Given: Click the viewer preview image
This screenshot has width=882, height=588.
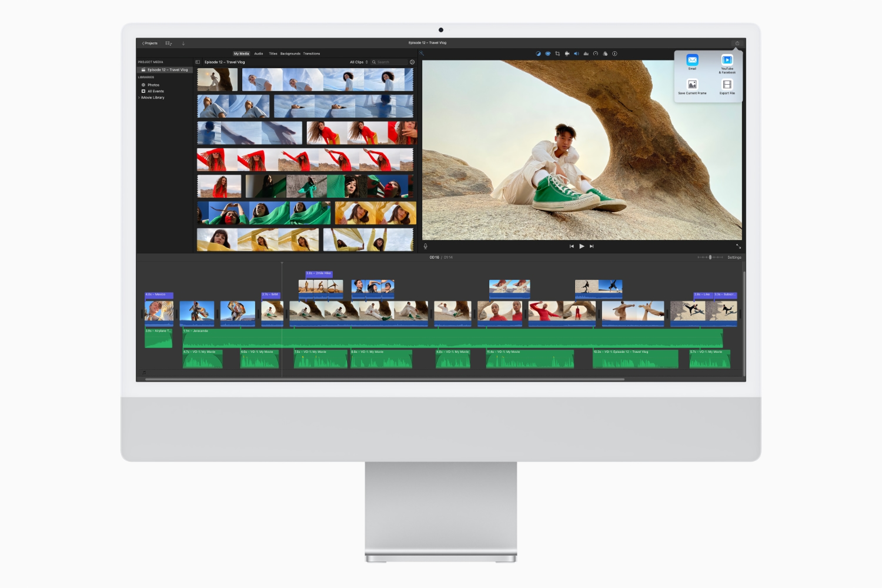Looking at the screenshot, I should (x=582, y=150).
